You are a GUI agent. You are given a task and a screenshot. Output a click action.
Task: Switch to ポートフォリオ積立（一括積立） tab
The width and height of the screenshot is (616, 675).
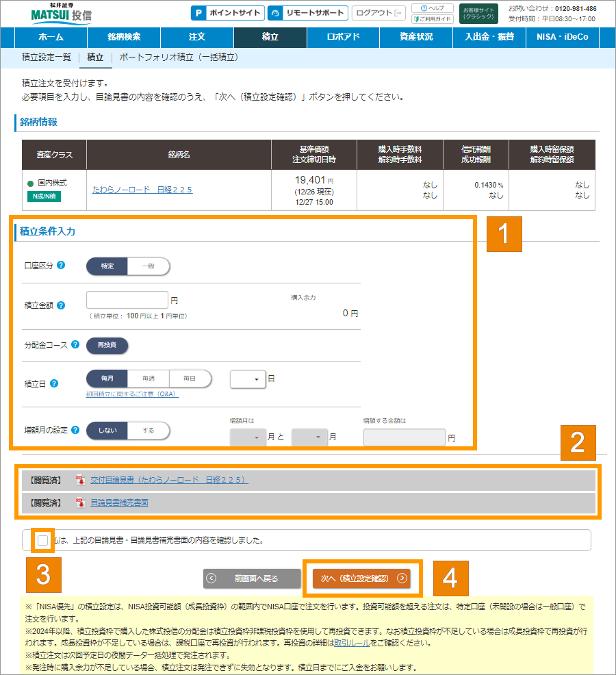(179, 58)
